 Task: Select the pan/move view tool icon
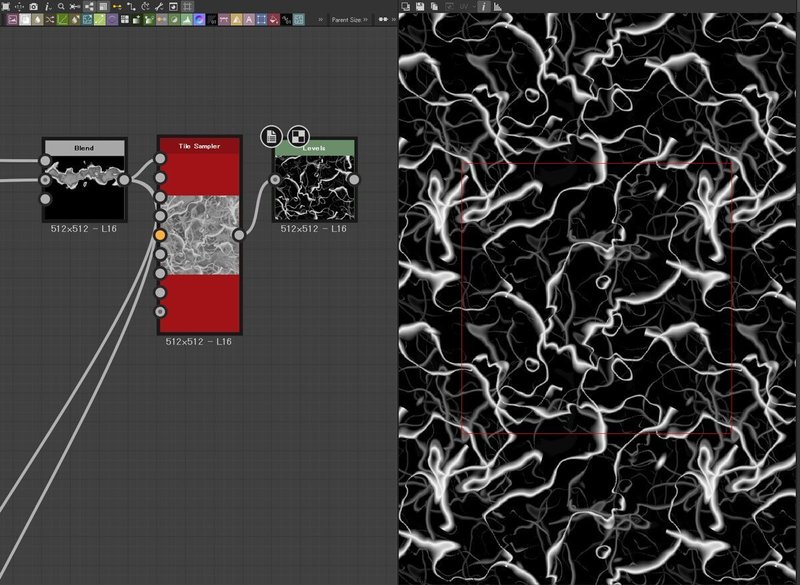coord(19,7)
